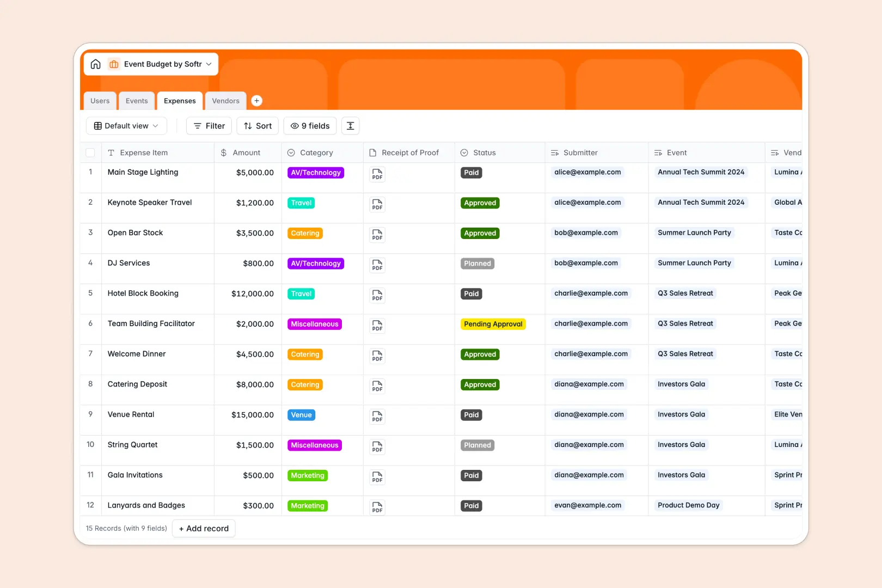The height and width of the screenshot is (588, 882).
Task: Click the orange briefcase app icon
Action: (x=114, y=64)
